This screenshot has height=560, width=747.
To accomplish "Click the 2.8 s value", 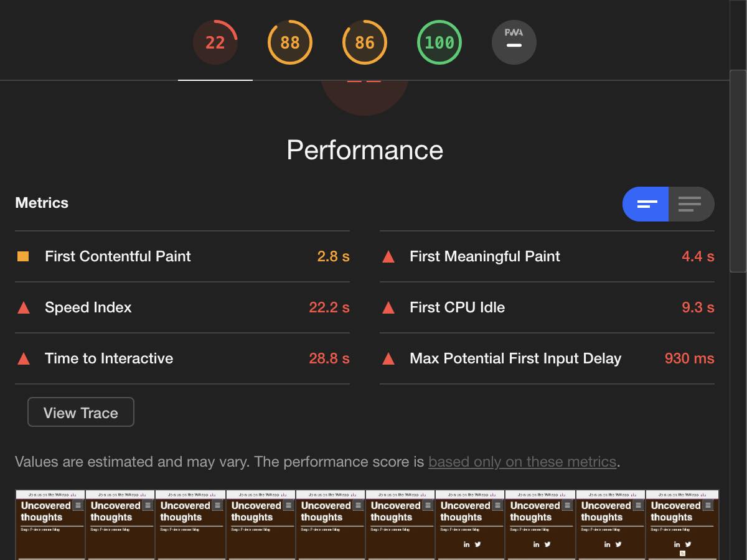I will pyautogui.click(x=333, y=256).
